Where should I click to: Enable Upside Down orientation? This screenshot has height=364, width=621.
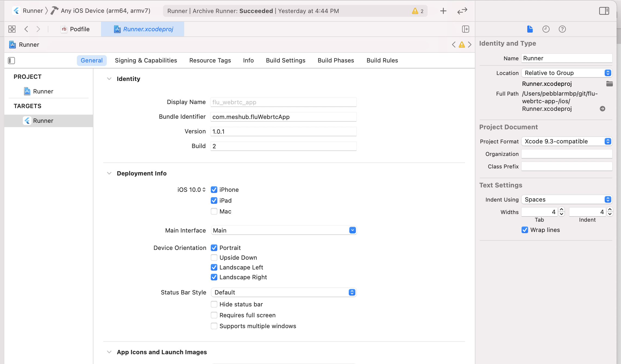pyautogui.click(x=214, y=258)
